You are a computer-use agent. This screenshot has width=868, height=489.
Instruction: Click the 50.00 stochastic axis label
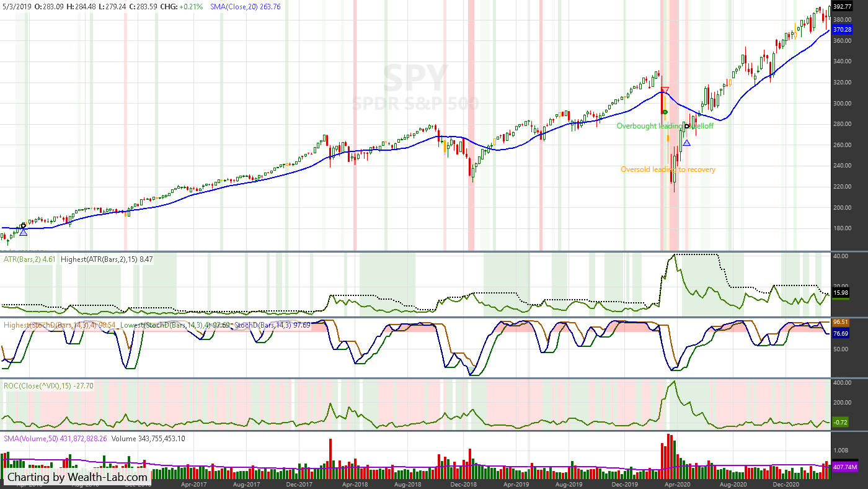pos(841,349)
